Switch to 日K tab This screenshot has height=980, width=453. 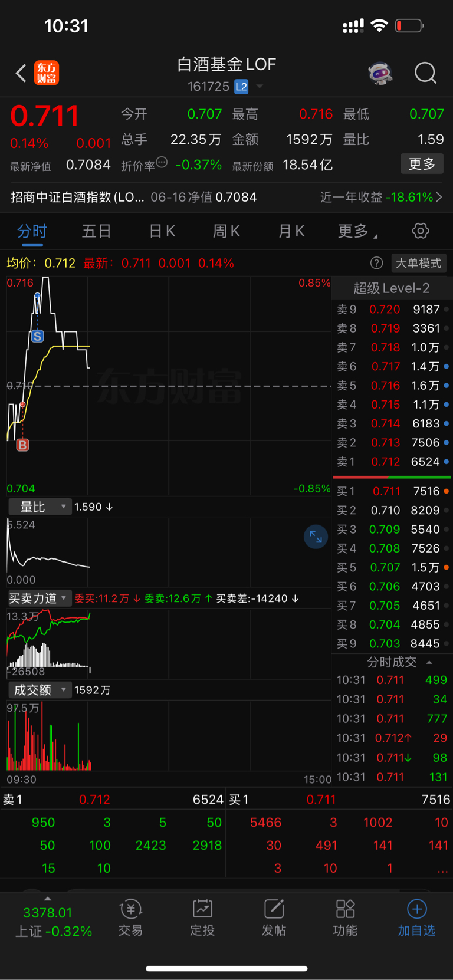pyautogui.click(x=162, y=231)
